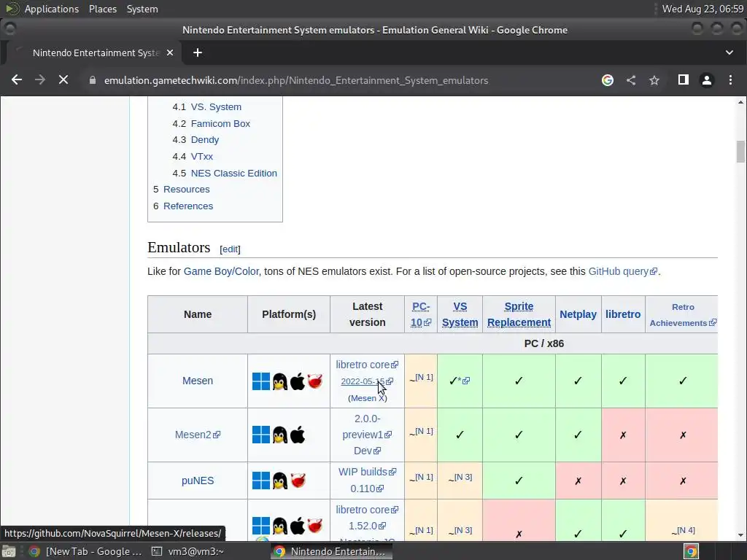Screen dimensions: 747x560
Task: Click the Windows icon in Mesen2 row
Action: click(261, 435)
